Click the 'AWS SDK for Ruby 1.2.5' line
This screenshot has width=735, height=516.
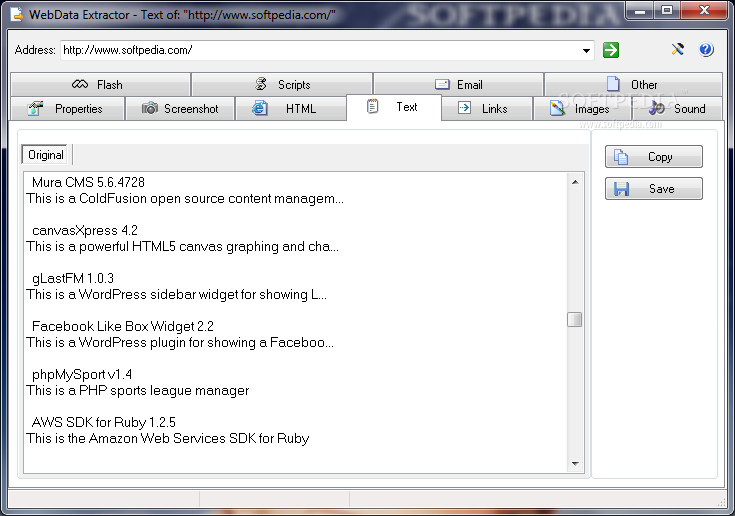click(103, 422)
